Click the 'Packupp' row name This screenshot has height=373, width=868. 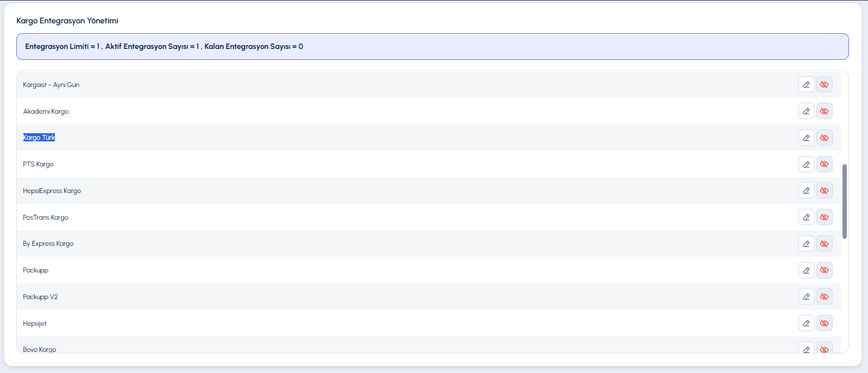coord(35,270)
